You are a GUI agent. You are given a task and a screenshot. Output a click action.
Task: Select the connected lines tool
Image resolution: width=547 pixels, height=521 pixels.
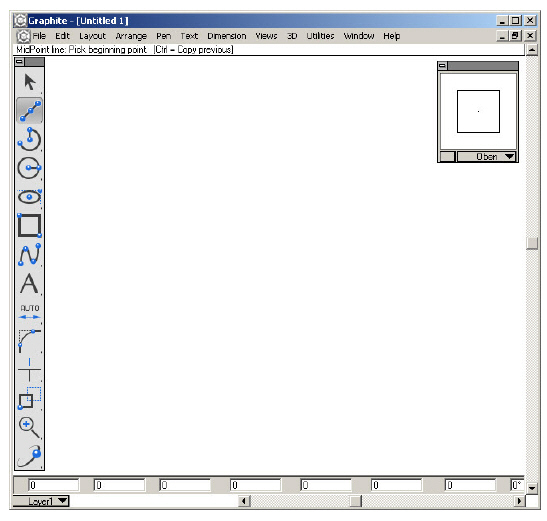click(30, 111)
